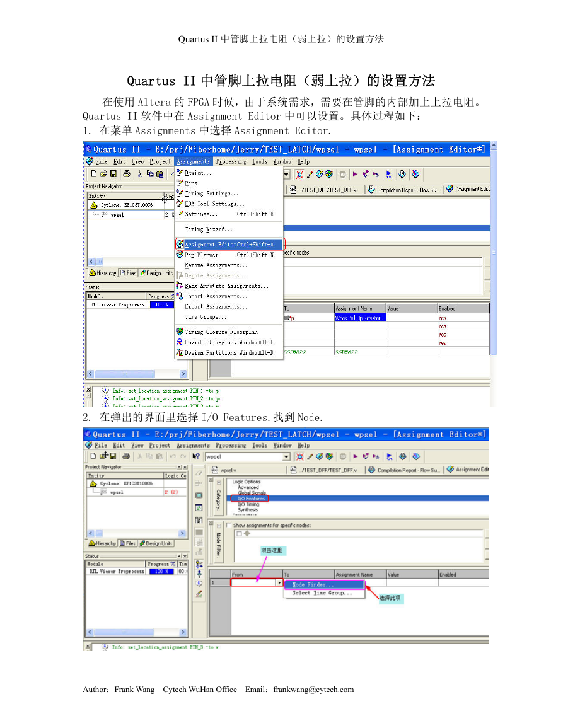Click the Open folder icon in step 1 screenshot

pyautogui.click(x=103, y=174)
